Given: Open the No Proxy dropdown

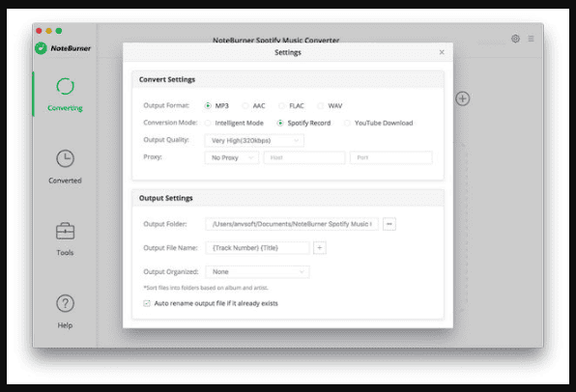Looking at the screenshot, I should click(232, 157).
